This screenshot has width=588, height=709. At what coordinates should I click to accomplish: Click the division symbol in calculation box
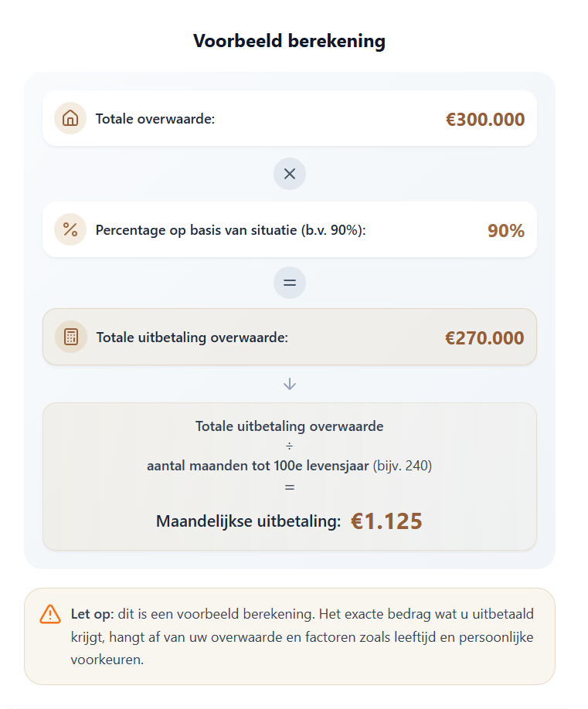point(290,446)
